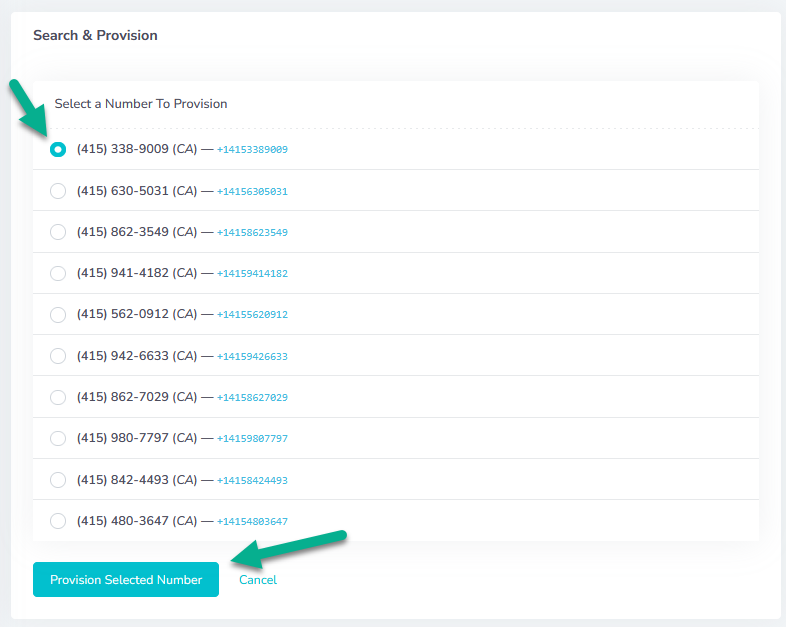Image resolution: width=786 pixels, height=627 pixels.
Task: Select the (415) 562-0912 radio button
Action: tap(58, 314)
